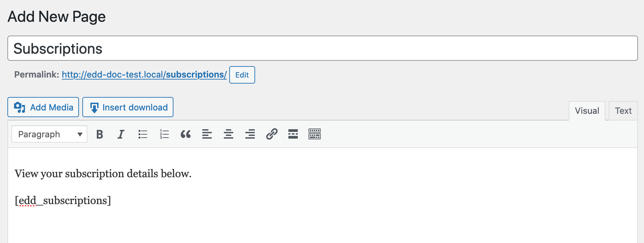Viewport: 644px width, 243px height.
Task: Center align the text
Action: 229,134
